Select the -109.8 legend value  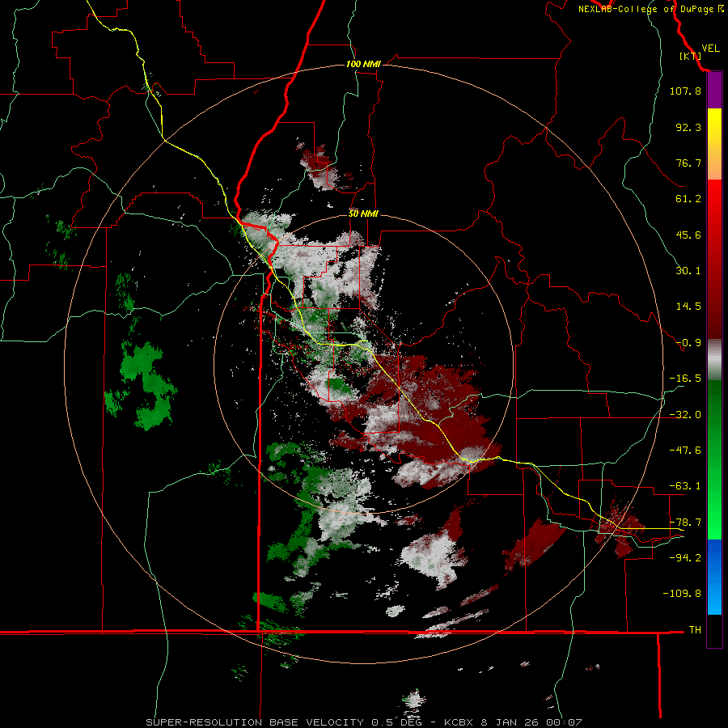[x=682, y=594]
